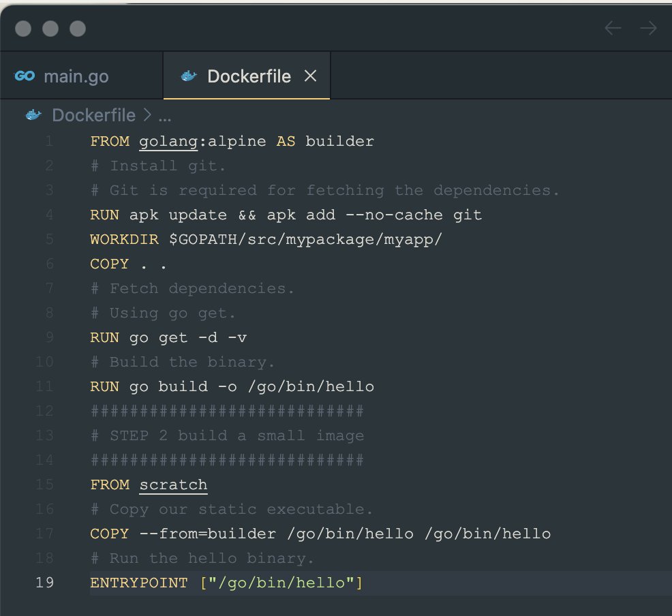The width and height of the screenshot is (672, 616).
Task: Open the underlined golang image link
Action: pos(168,142)
